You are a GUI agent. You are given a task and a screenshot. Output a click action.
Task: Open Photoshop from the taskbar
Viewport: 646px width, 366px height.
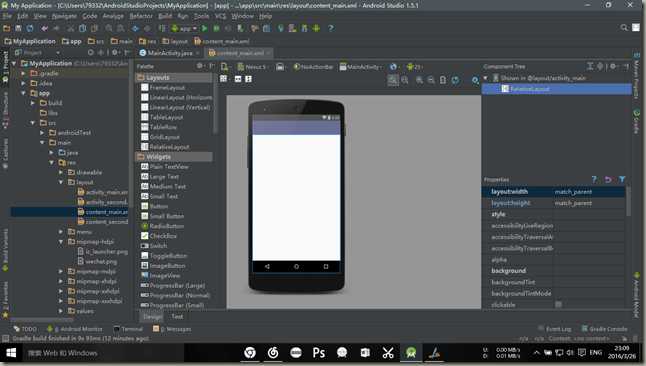318,353
